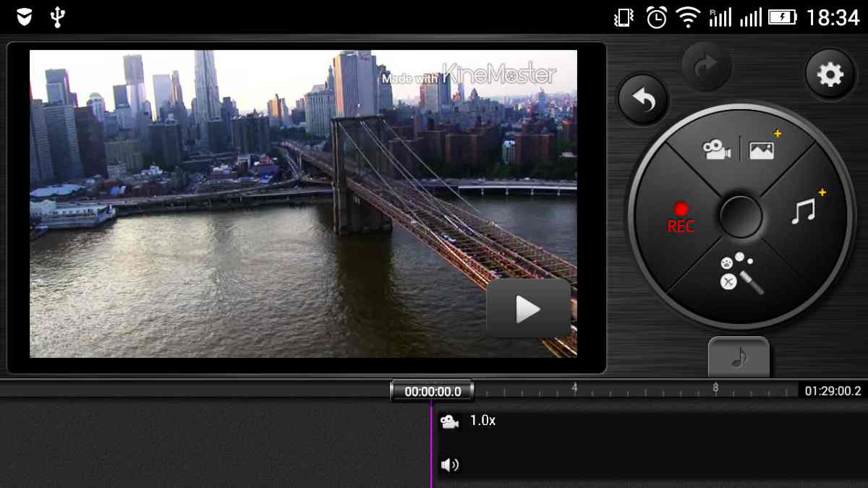Image resolution: width=868 pixels, height=488 pixels.
Task: Tap the battery charging icon
Action: coord(782,17)
